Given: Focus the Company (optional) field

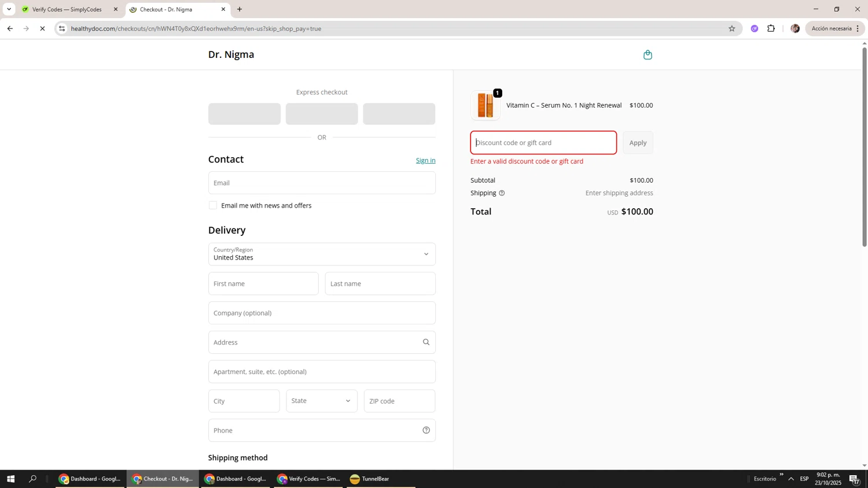Looking at the screenshot, I should [x=322, y=313].
